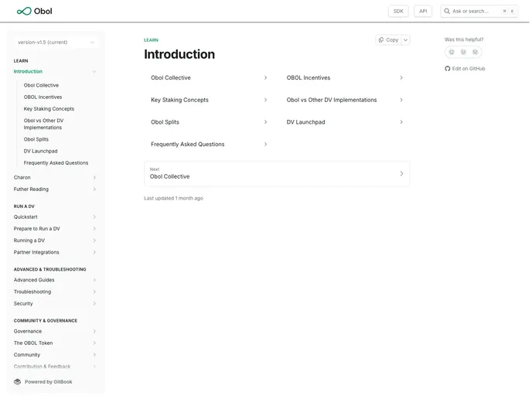
Task: Expand the Running a DV chevron
Action: 94,241
